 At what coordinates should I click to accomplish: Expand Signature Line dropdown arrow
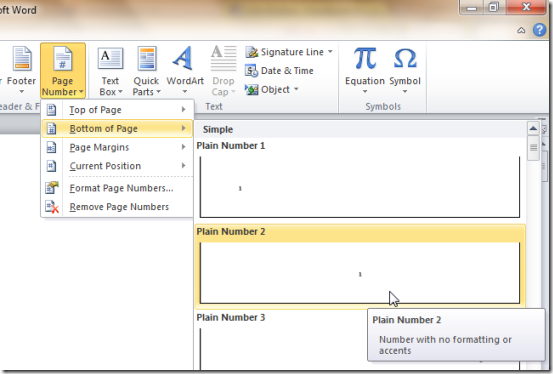(330, 52)
